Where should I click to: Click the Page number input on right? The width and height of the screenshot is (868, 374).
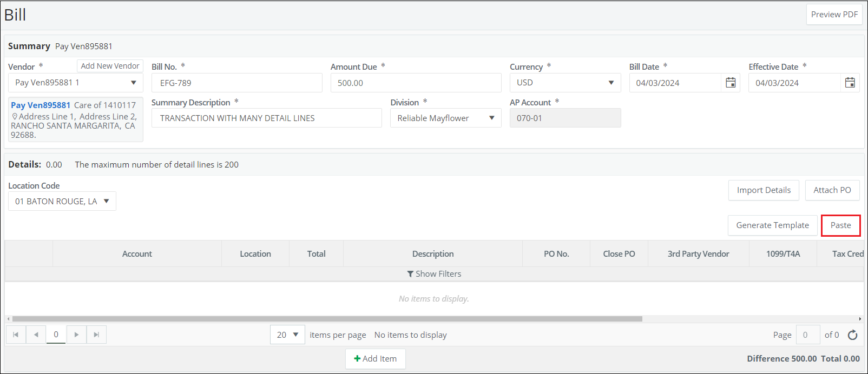coord(807,335)
